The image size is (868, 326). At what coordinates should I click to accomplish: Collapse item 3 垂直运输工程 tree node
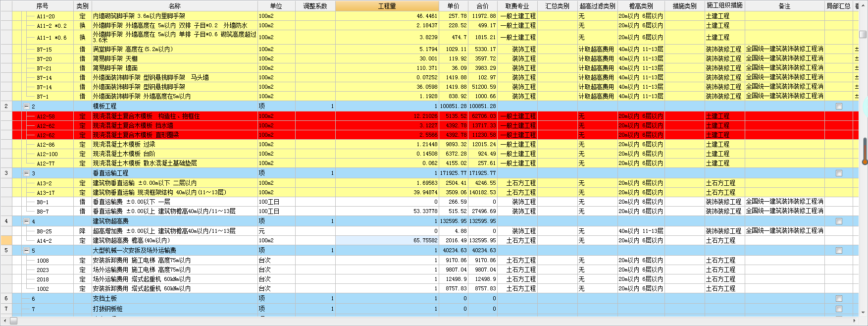pyautogui.click(x=27, y=173)
